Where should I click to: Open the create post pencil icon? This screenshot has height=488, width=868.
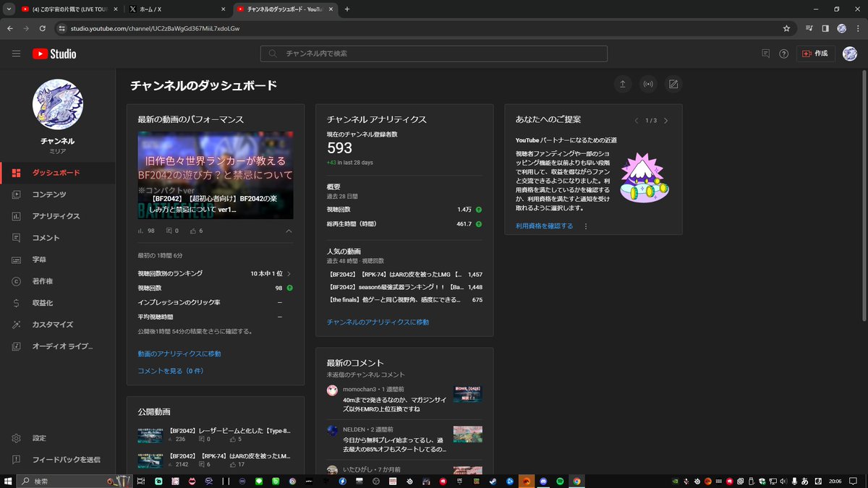tap(673, 84)
